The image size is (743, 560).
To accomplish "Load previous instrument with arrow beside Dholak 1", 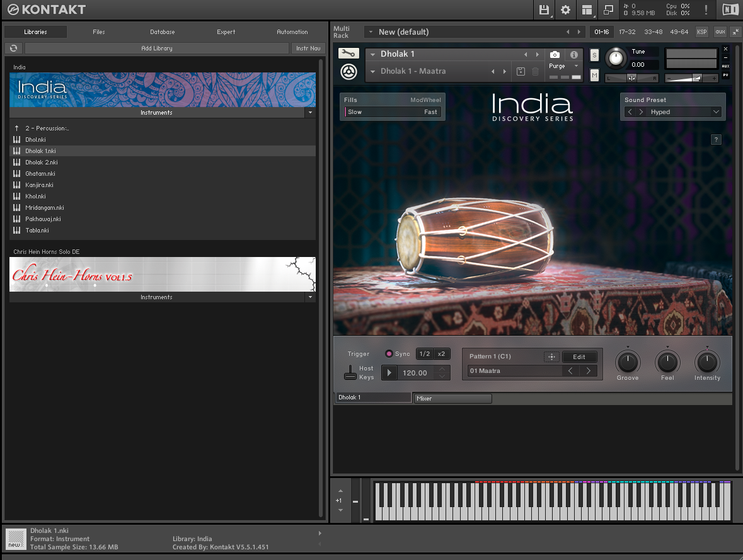I will 526,54.
